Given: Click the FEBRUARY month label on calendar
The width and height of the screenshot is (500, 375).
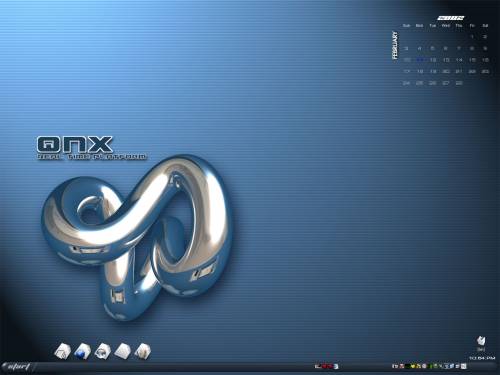Looking at the screenshot, I should coord(395,45).
